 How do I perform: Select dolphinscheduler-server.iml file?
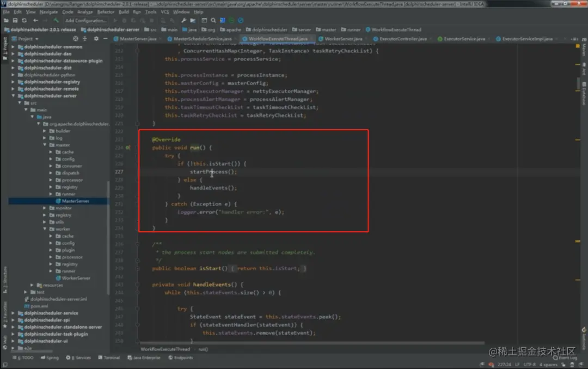pos(56,299)
